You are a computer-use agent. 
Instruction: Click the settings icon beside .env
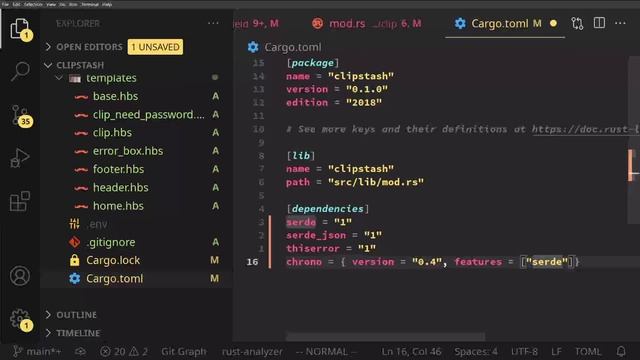click(x=74, y=224)
